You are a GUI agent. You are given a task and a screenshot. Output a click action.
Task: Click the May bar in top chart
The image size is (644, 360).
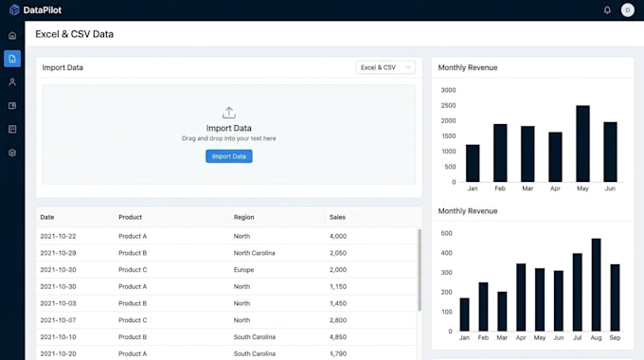[x=582, y=143]
